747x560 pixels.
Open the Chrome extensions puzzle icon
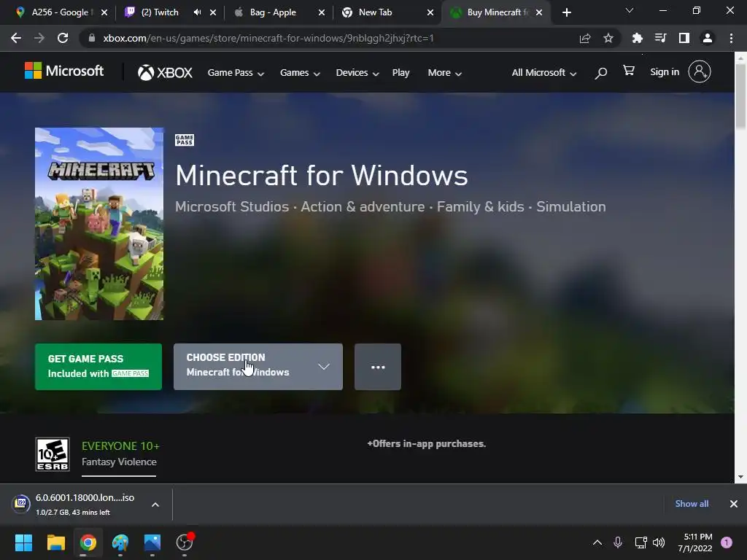tap(638, 38)
